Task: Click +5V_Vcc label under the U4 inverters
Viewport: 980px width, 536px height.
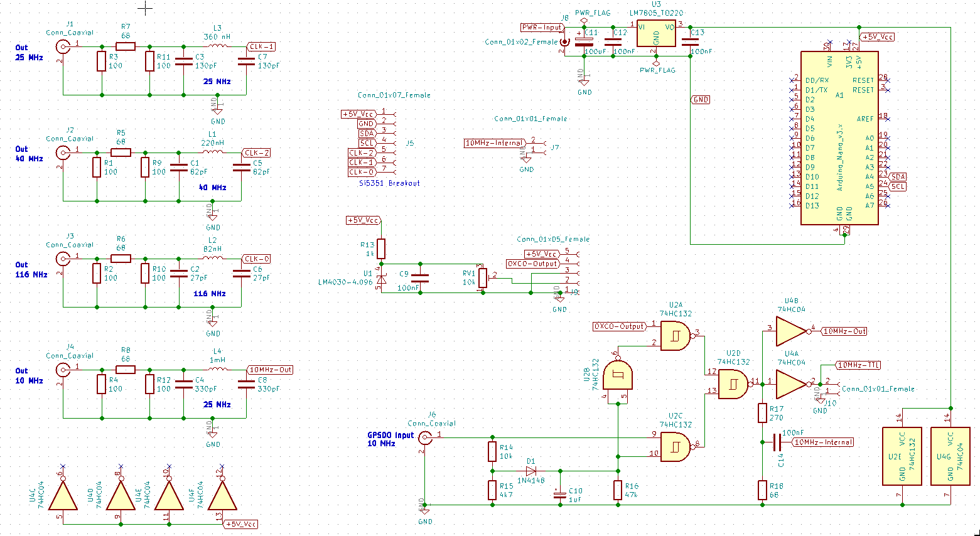Action: coord(242,524)
